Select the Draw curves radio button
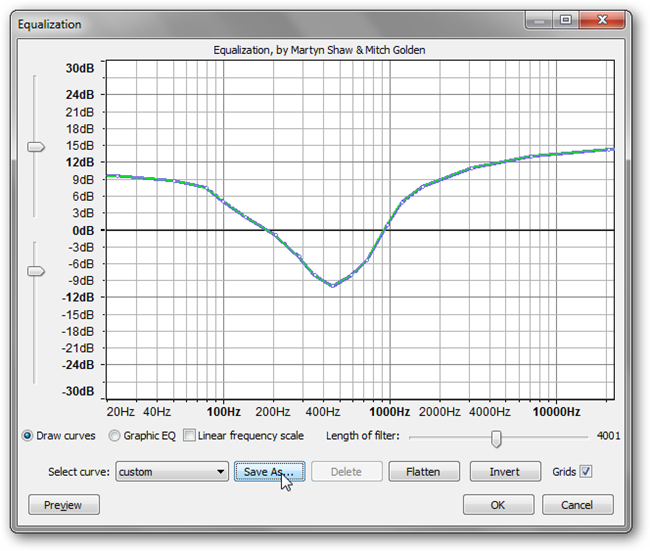 pyautogui.click(x=27, y=436)
